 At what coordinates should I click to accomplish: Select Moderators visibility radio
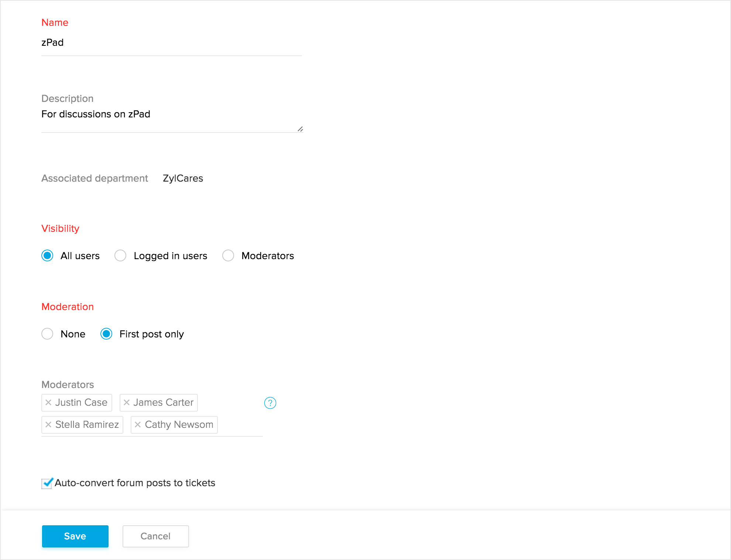point(228,255)
